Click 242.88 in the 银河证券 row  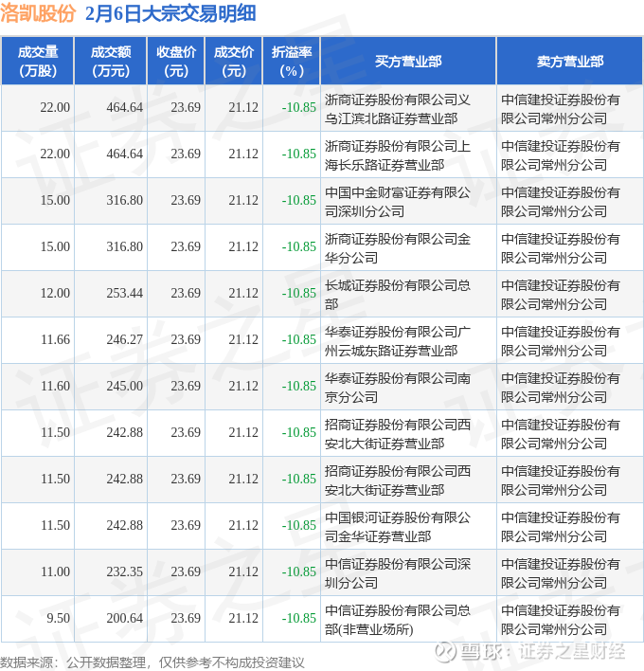[x=124, y=525]
